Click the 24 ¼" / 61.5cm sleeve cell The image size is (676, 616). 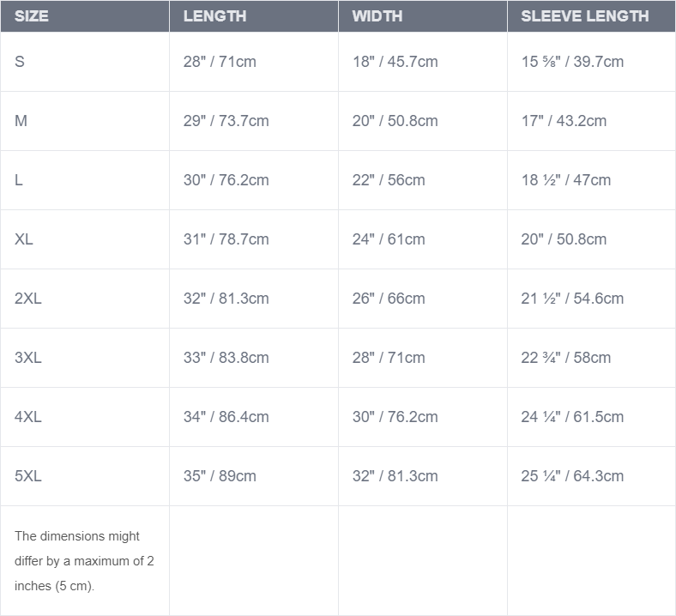572,417
